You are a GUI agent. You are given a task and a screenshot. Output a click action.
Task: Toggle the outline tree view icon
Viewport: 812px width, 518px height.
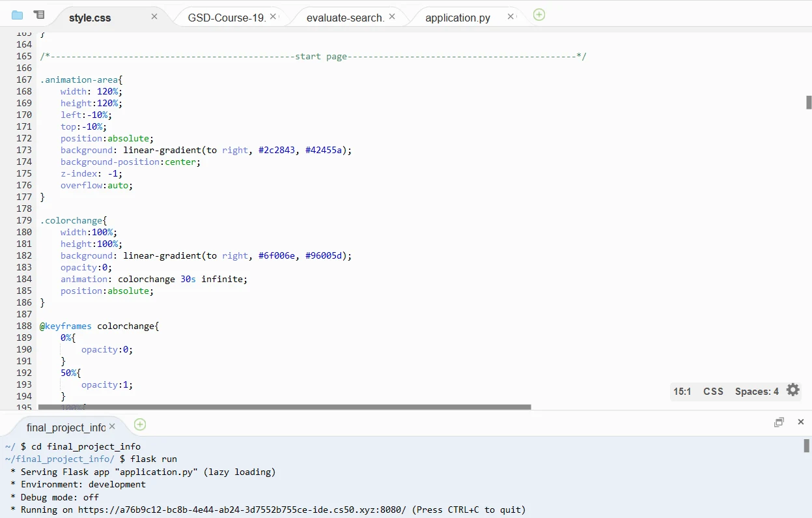(x=39, y=14)
